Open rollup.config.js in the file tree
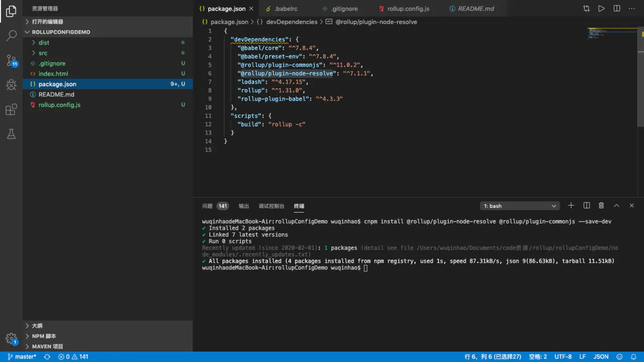The width and height of the screenshot is (644, 362). [x=108, y=105]
